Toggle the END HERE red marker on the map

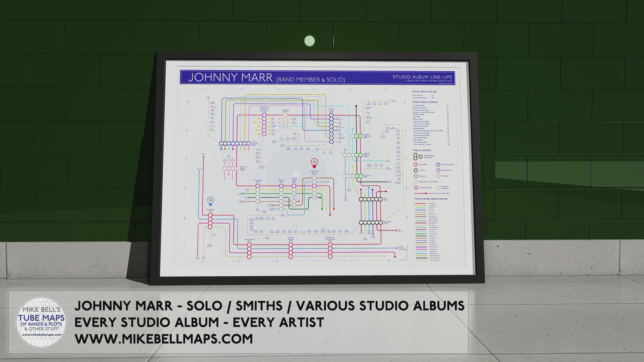(314, 162)
